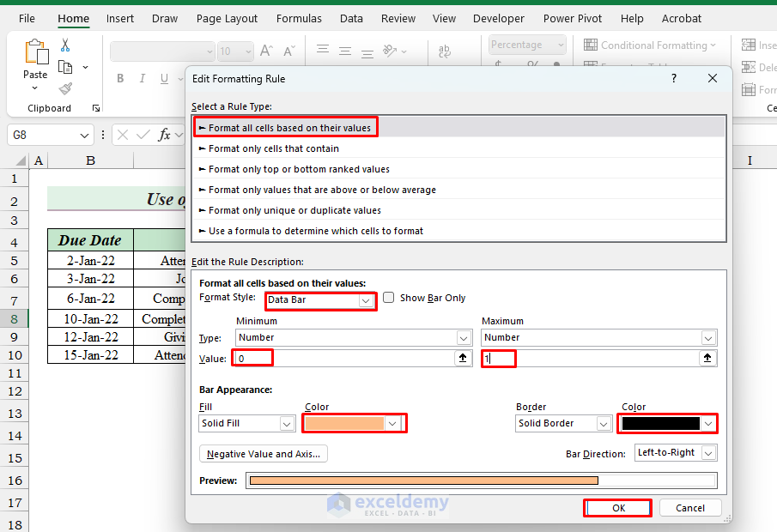Click the column B header
The height and width of the screenshot is (532, 777).
91,160
